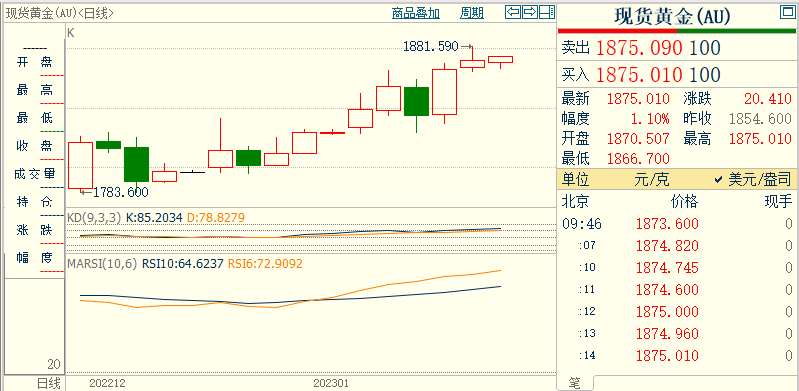Open the 周期 period selector
Viewport: 799px width, 391px height.
[472, 13]
